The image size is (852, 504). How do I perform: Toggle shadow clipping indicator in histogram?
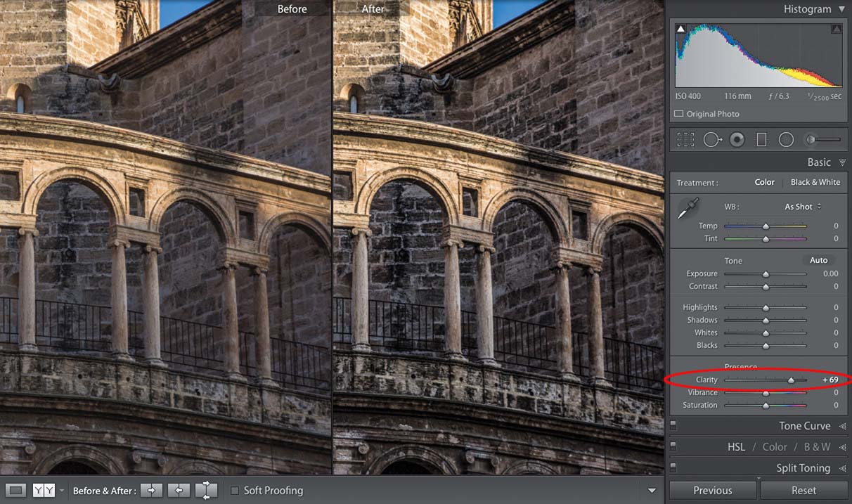click(x=680, y=29)
